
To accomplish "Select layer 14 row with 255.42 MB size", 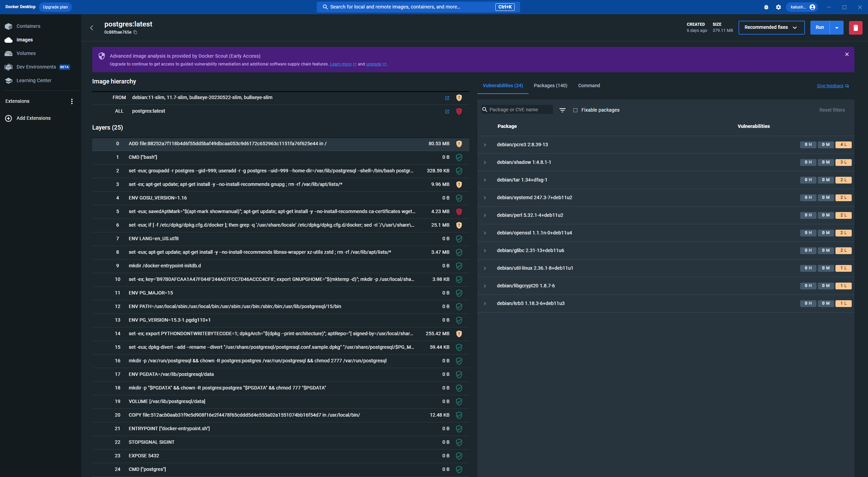I will [281, 334].
